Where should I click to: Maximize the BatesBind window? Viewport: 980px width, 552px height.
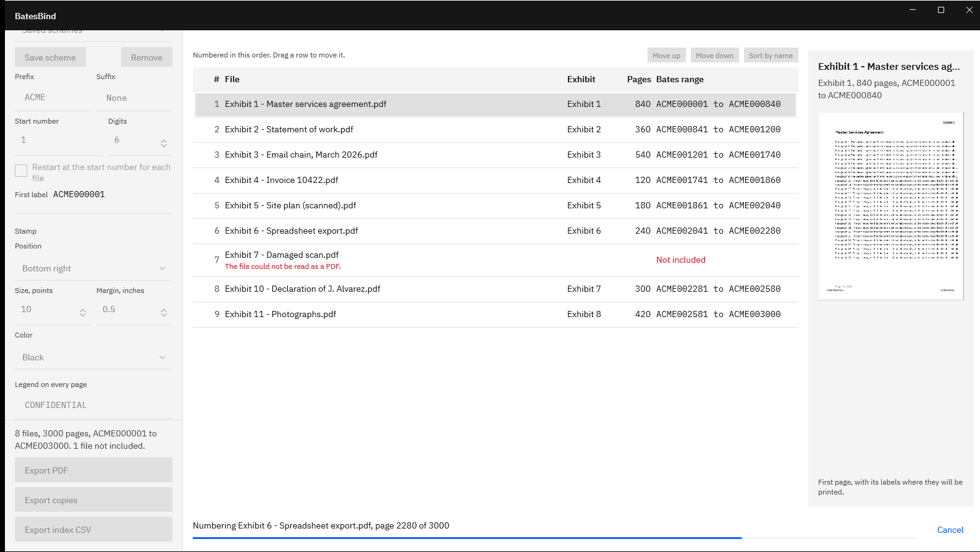[x=941, y=10]
